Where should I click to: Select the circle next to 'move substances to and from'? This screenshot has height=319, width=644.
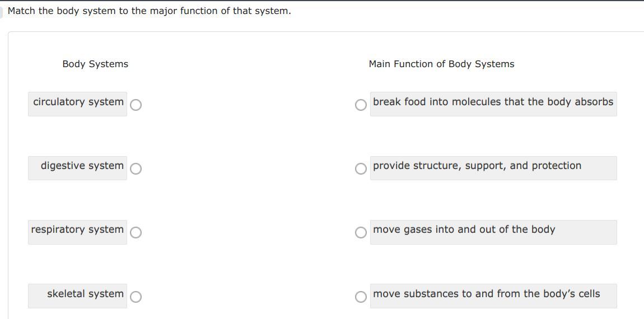[361, 297]
